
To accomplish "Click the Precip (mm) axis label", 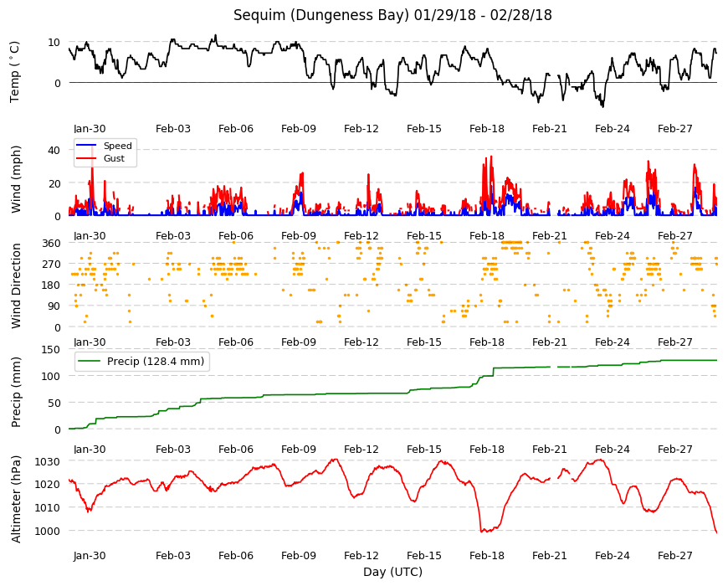I will point(16,392).
